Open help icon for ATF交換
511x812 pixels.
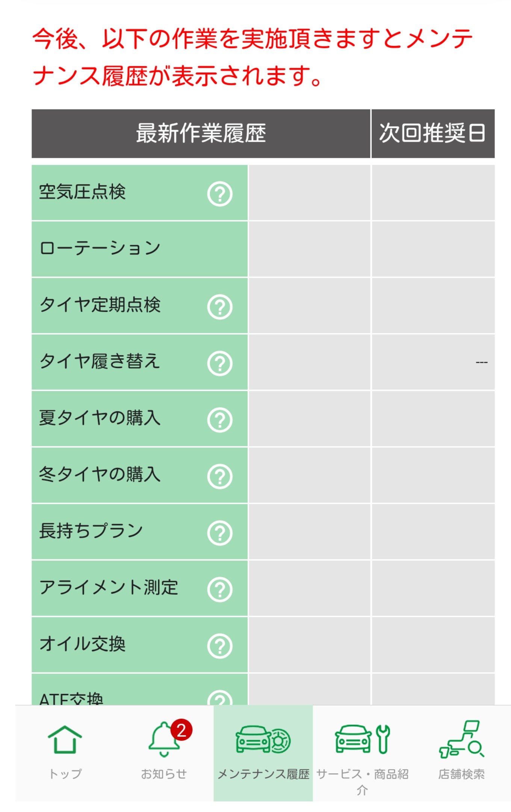point(220,698)
